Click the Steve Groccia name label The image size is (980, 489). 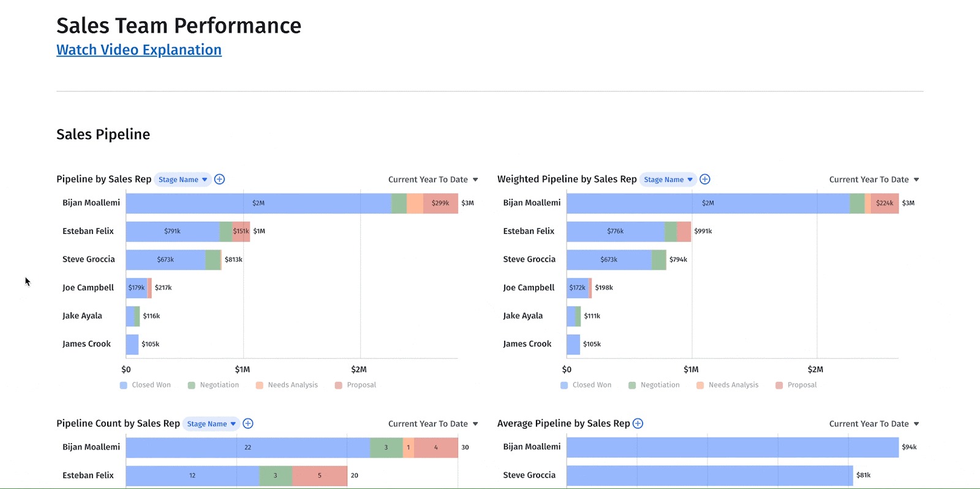[x=88, y=259]
